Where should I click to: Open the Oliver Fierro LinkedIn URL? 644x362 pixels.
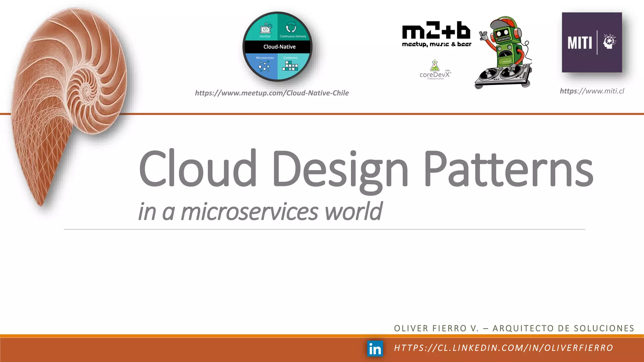coord(503,348)
